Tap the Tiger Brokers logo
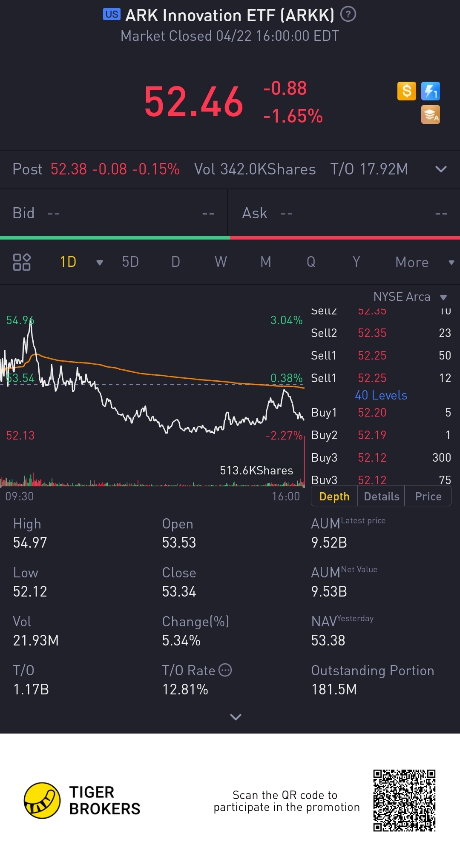 tap(82, 800)
